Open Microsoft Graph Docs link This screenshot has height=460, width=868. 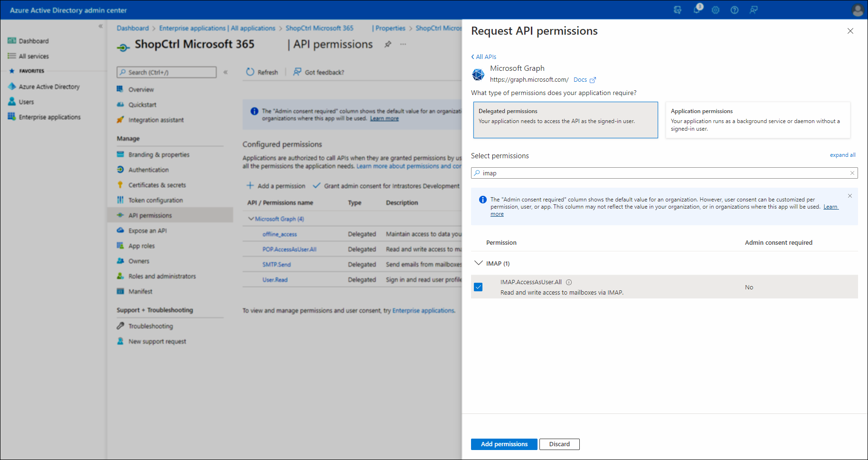[585, 80]
